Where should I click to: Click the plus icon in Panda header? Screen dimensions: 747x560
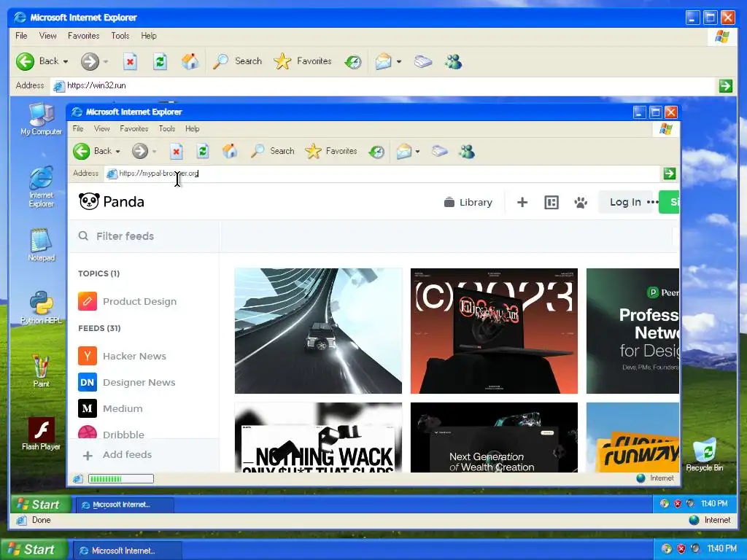(x=522, y=203)
